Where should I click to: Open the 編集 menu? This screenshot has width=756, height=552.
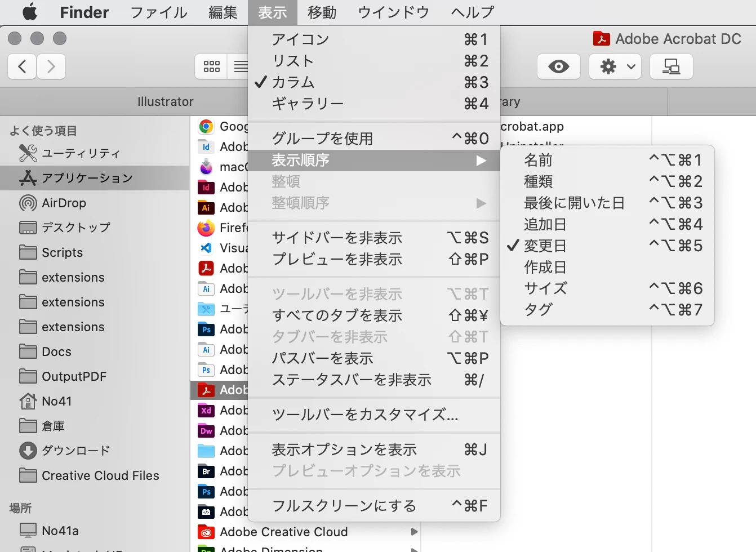pos(223,12)
